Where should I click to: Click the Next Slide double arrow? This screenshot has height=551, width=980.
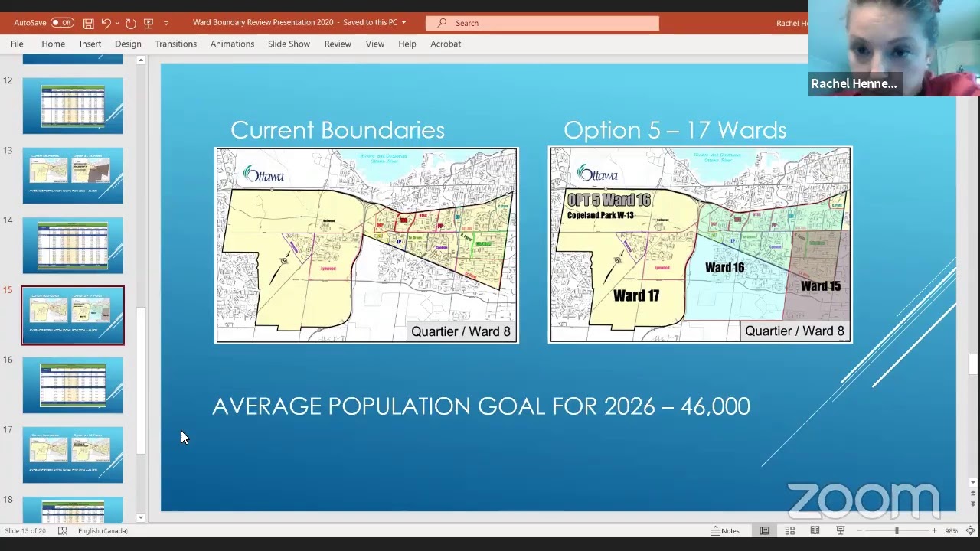click(972, 504)
